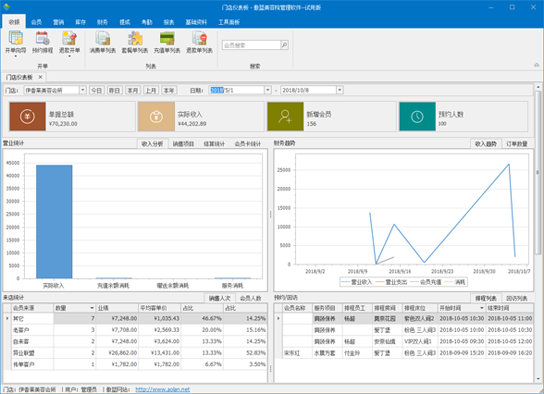Switch to the 库存 ribbon tab
The image size is (544, 394).
[80, 22]
